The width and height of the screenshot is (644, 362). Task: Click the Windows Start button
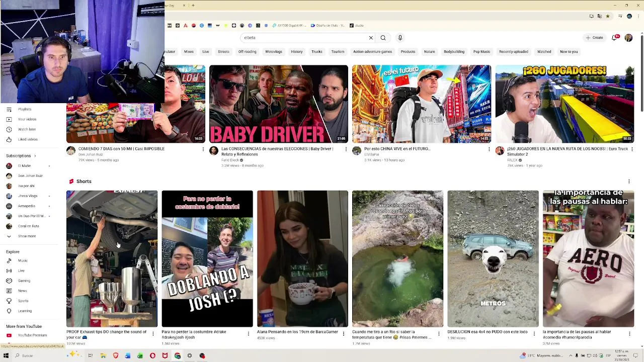(x=6, y=355)
